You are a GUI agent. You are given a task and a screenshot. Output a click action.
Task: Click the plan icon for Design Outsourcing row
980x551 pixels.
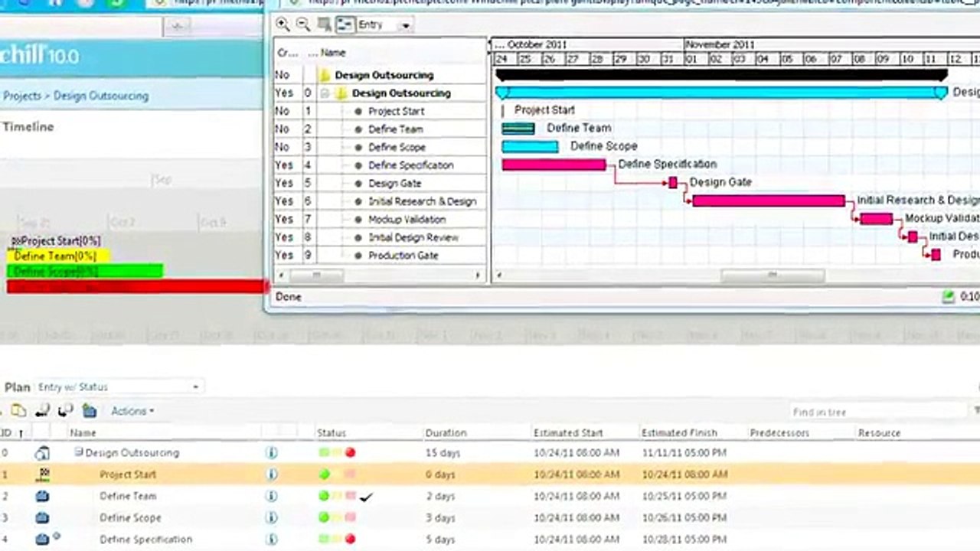click(42, 453)
